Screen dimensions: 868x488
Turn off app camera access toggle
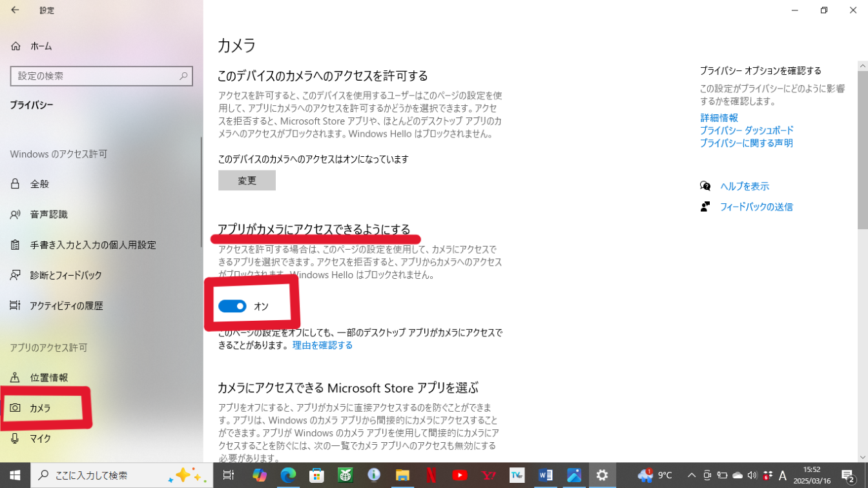tap(232, 306)
